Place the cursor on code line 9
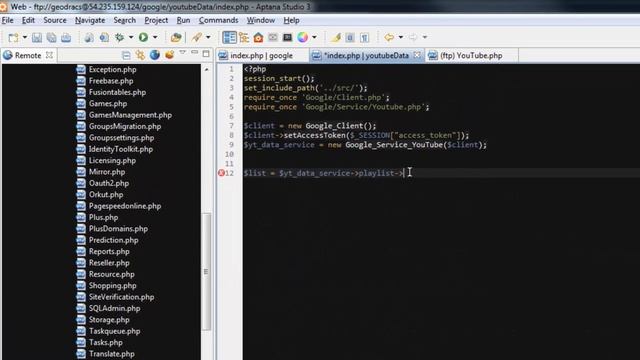The width and height of the screenshot is (640, 360). [365, 145]
